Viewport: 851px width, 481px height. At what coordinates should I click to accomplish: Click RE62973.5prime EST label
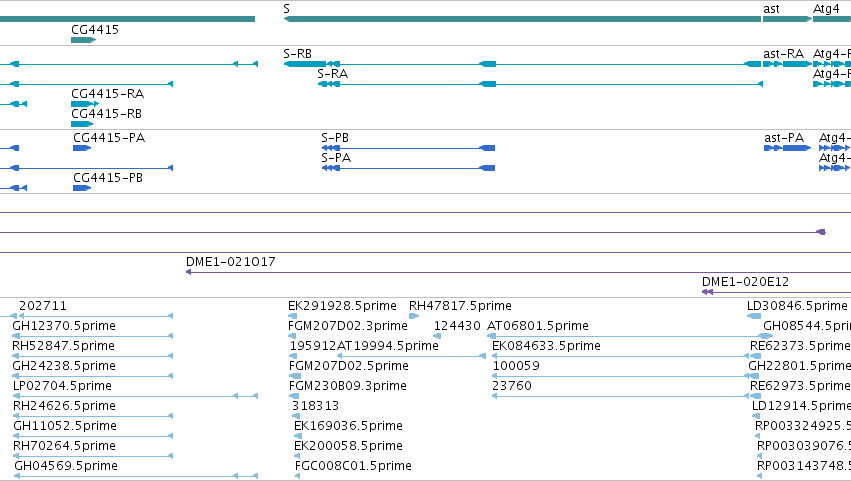point(800,386)
